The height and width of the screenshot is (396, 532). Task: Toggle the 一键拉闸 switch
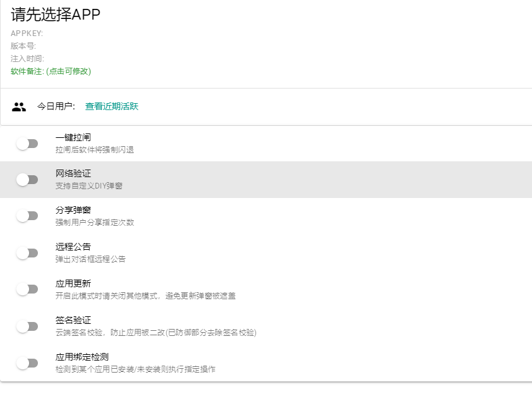tap(27, 144)
